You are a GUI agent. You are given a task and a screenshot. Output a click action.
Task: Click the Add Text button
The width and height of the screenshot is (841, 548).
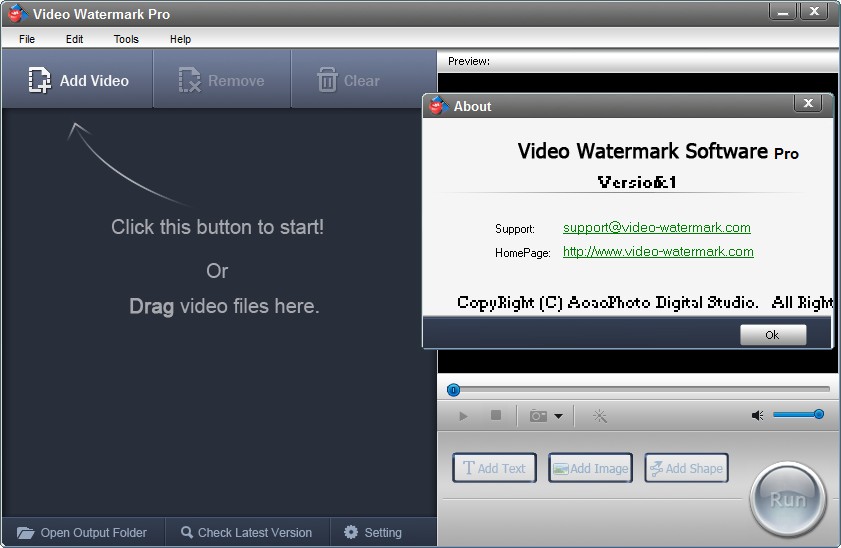tap(494, 468)
